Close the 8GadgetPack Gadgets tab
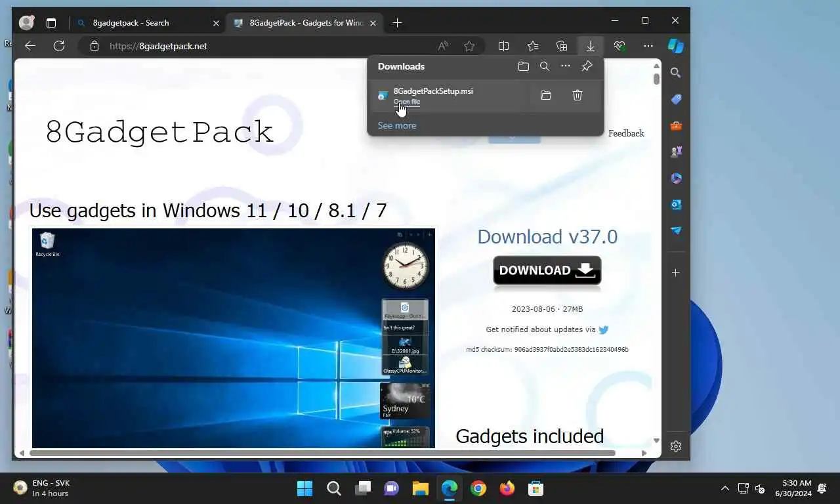840x504 pixels. point(373,23)
